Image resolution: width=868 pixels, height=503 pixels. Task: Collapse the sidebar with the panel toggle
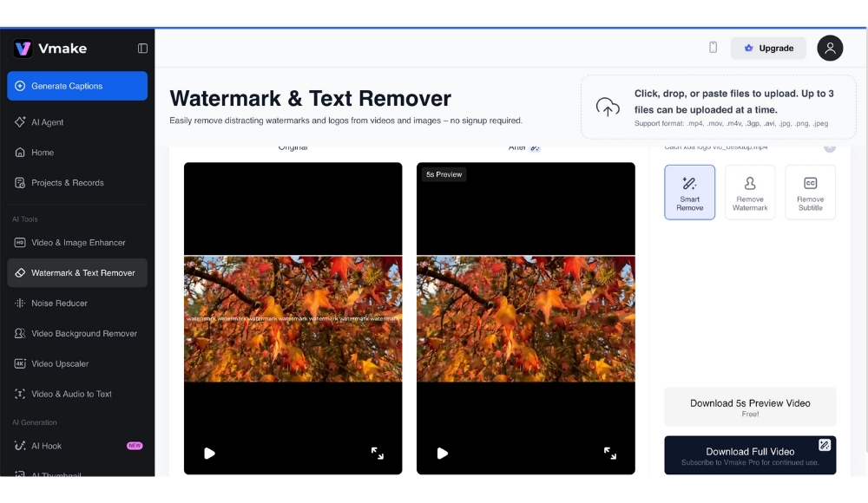coord(142,49)
